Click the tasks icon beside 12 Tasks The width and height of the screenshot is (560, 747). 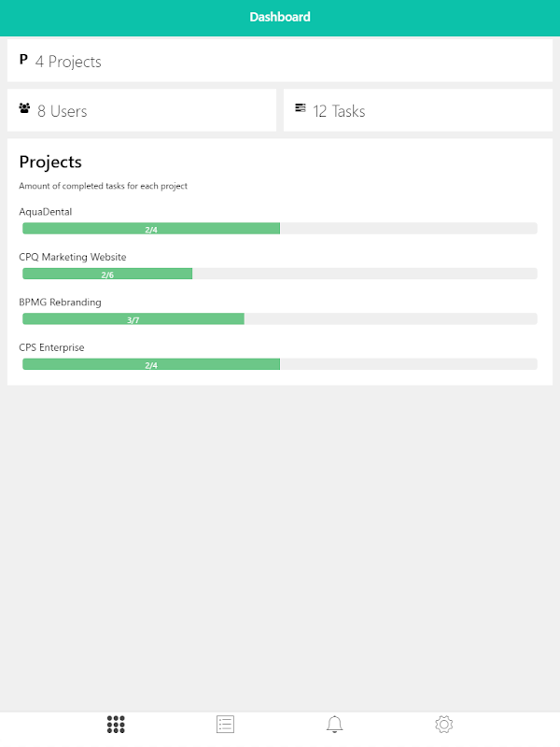301,108
